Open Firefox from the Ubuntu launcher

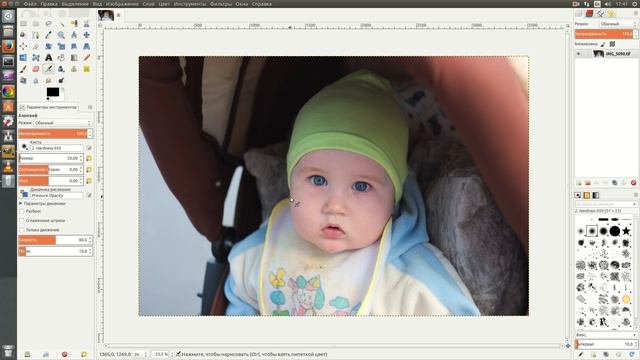[x=8, y=46]
